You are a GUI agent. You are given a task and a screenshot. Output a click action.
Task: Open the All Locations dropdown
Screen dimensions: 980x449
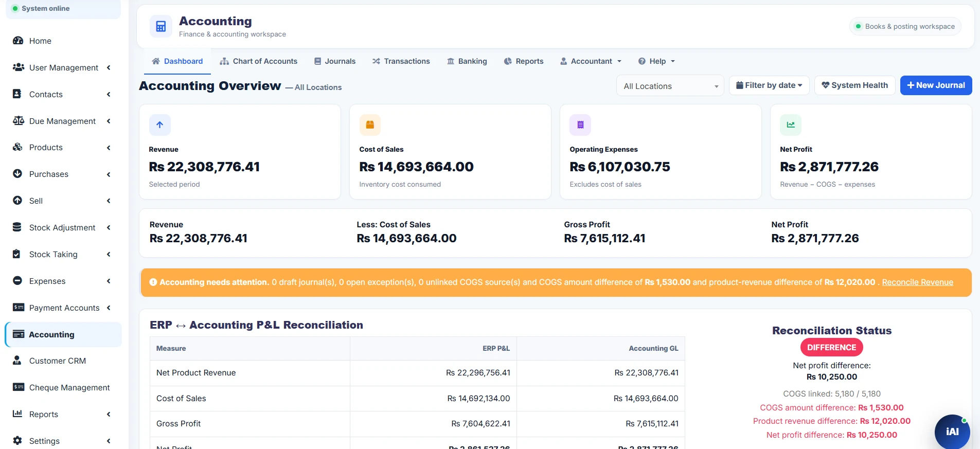(x=670, y=86)
